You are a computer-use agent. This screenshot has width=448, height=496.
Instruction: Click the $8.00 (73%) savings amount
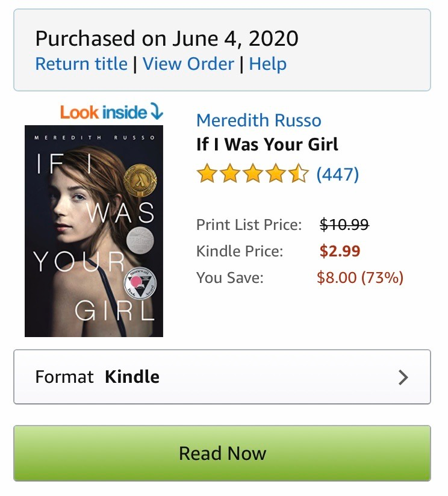[x=360, y=277]
